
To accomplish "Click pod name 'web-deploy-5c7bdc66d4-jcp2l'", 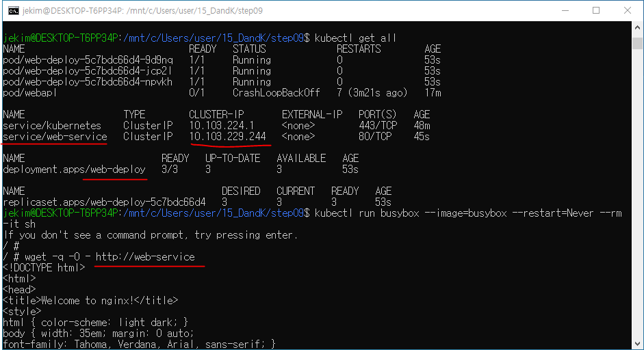I will click(96, 71).
